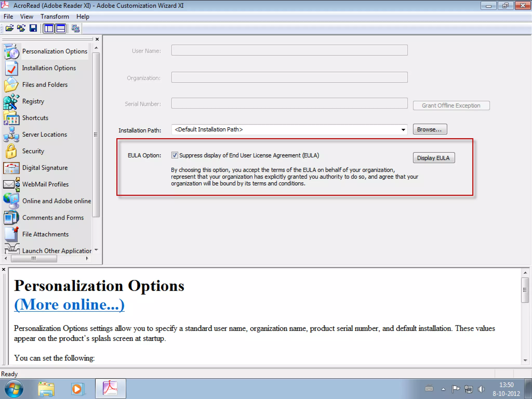Click the keyboard tray icon
Screen dimensions: 532x399
pos(429,389)
